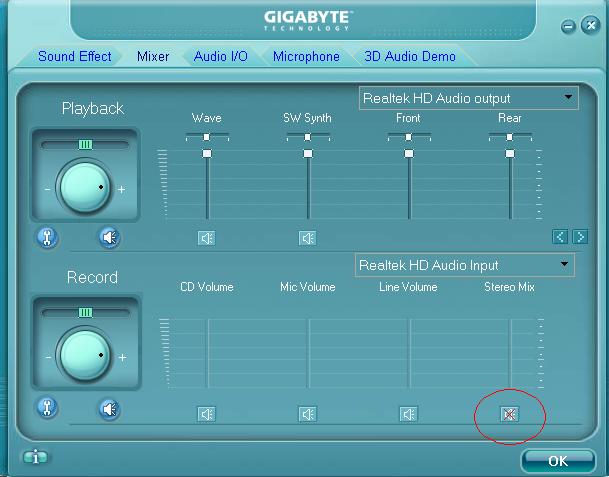The width and height of the screenshot is (609, 477).
Task: Click the Playback master volume knob
Action: click(85, 188)
